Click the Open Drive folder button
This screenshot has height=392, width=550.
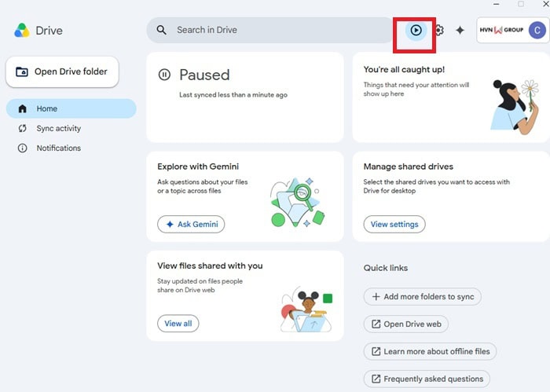point(62,71)
